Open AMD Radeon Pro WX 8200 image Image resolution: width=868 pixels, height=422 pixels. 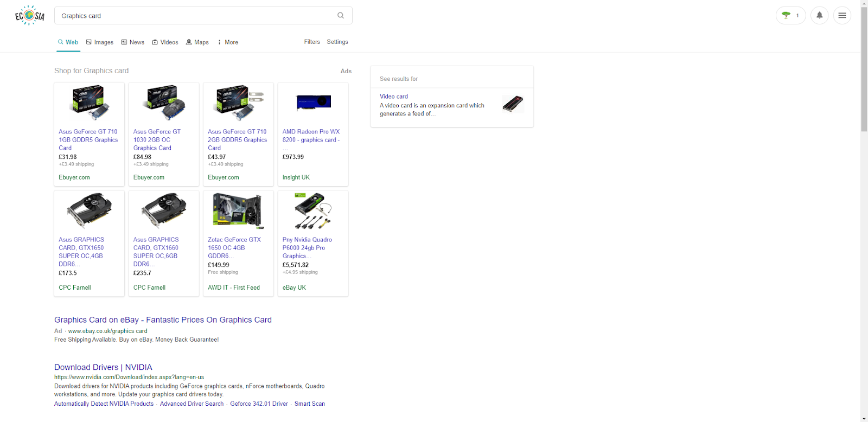coord(313,102)
